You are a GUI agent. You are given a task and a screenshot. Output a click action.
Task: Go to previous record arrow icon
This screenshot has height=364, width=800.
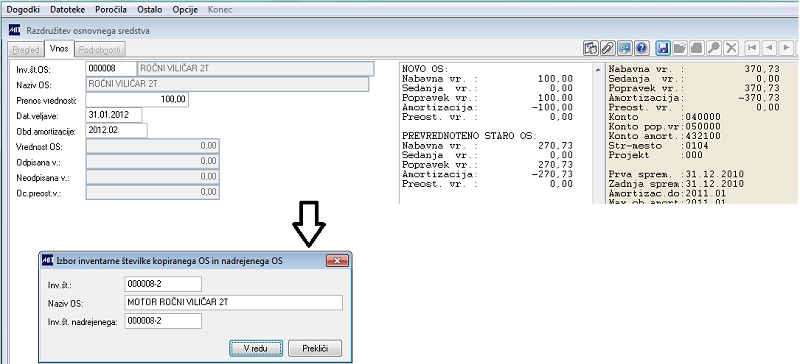(x=769, y=48)
